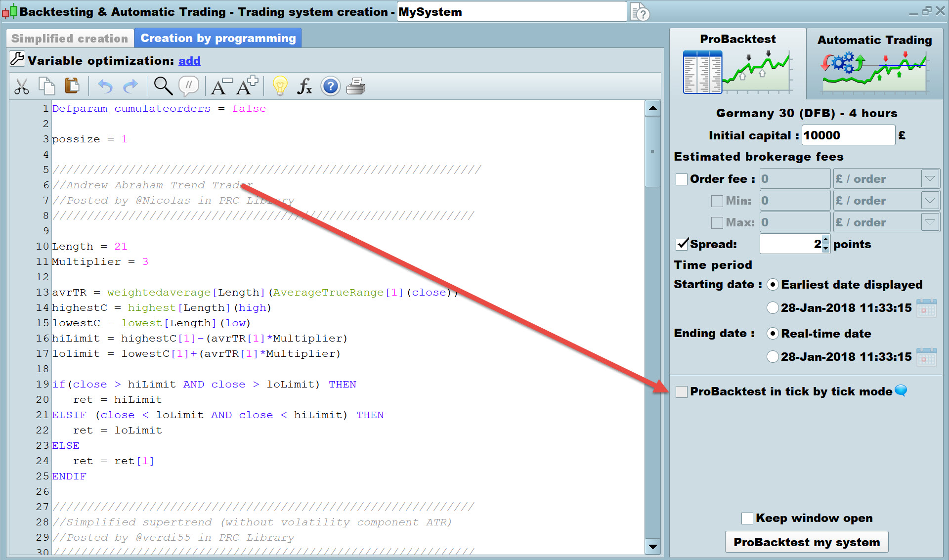Viewport: 949px width, 560px height.
Task: Click the light bulb icon
Action: (x=280, y=86)
